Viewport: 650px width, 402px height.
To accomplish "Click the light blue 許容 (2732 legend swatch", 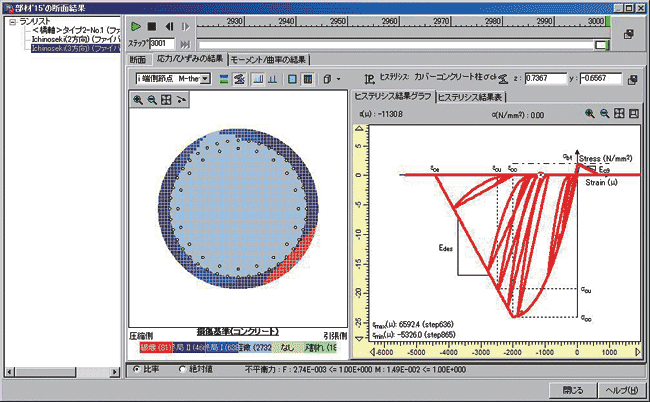I will pos(255,347).
